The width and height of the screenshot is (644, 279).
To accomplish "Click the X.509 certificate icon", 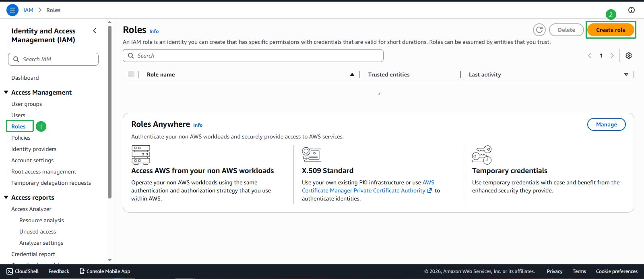I will click(x=312, y=154).
